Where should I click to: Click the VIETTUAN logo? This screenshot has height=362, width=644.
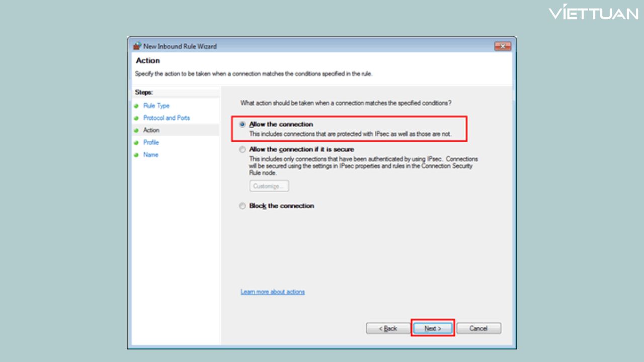coord(593,13)
